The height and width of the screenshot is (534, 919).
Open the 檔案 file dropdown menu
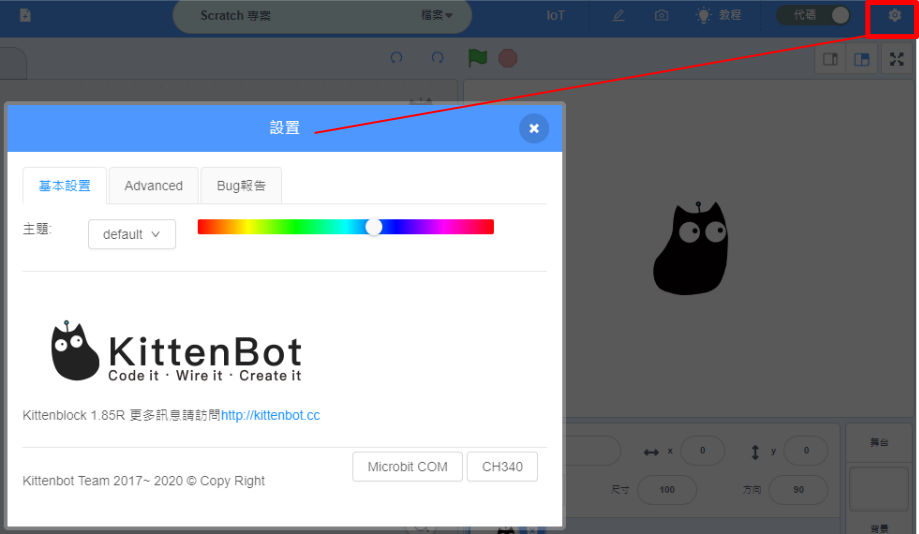tap(437, 16)
